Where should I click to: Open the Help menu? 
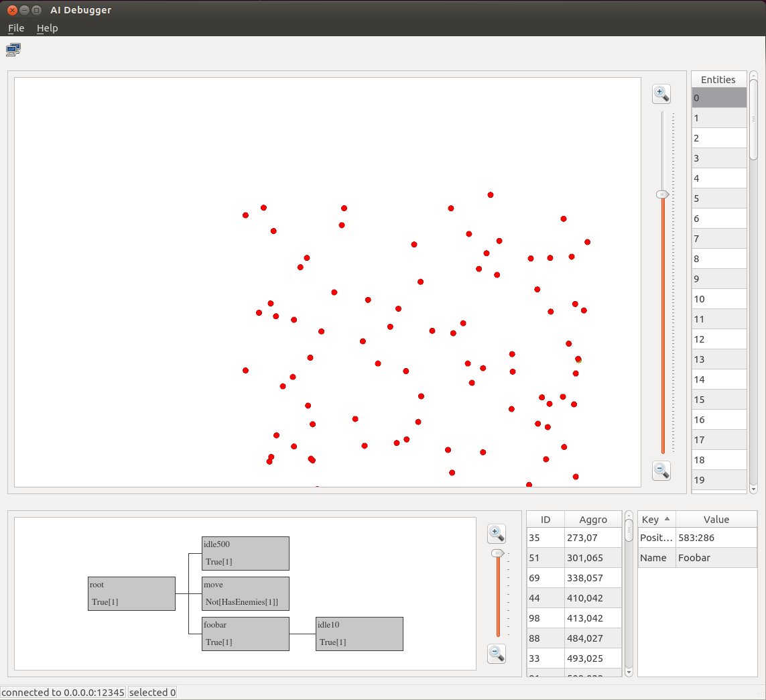coord(48,28)
